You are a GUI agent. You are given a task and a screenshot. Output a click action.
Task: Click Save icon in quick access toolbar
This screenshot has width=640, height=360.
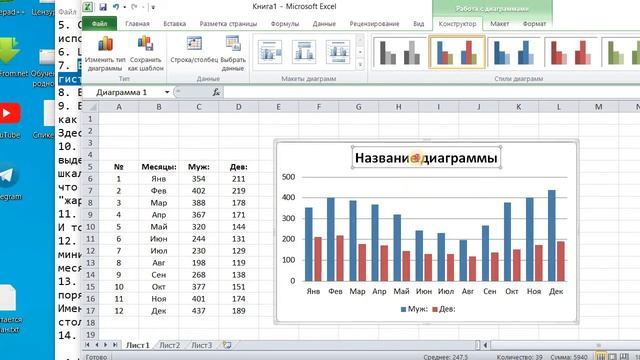(103, 7)
